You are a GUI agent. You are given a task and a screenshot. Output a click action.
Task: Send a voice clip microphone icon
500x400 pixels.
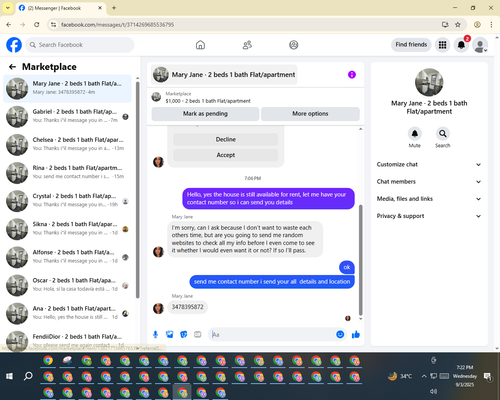[x=155, y=334]
